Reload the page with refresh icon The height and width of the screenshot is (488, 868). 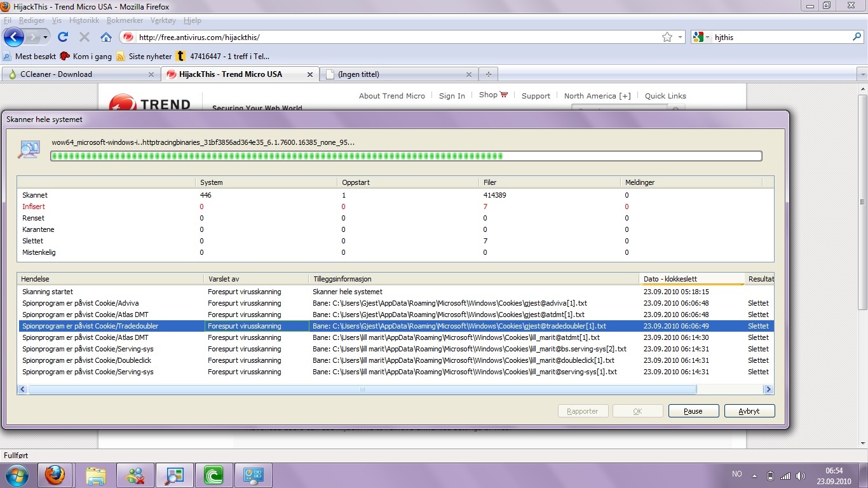tap(63, 37)
